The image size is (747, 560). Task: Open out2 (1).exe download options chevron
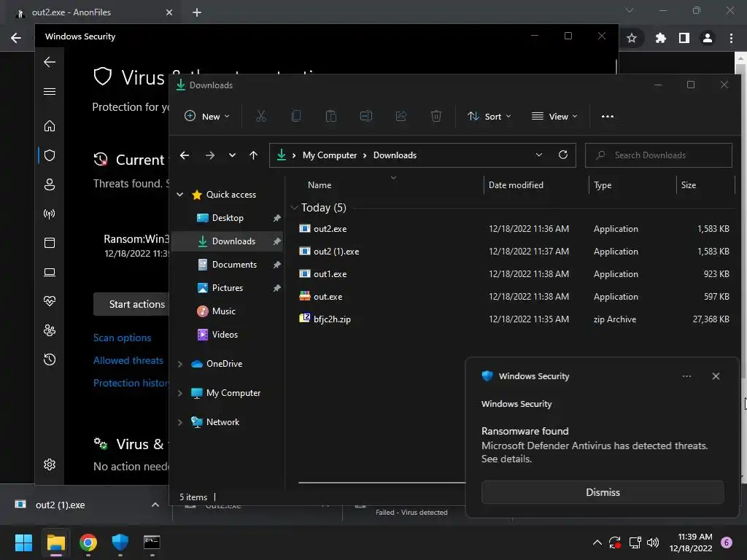pos(155,505)
